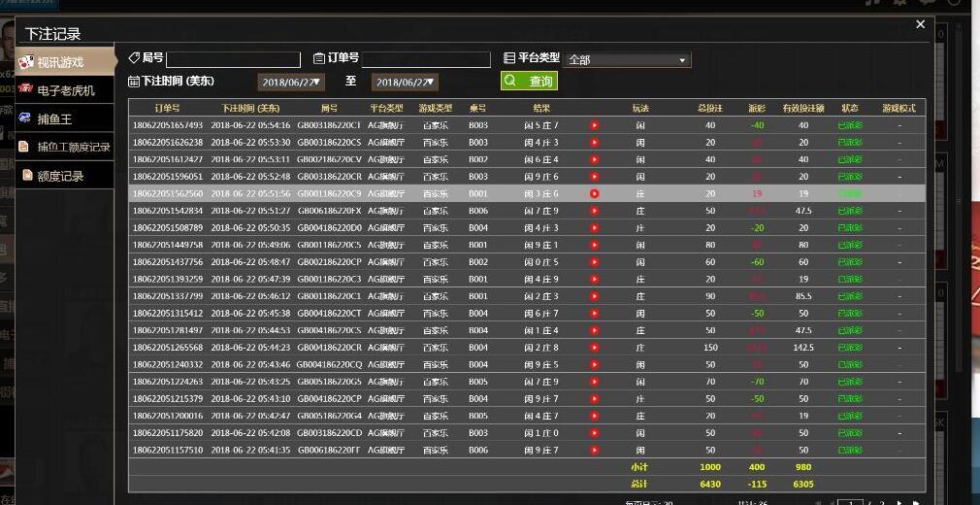Close the 下注记录 dialog
The height and width of the screenshot is (505, 980).
coord(921,24)
